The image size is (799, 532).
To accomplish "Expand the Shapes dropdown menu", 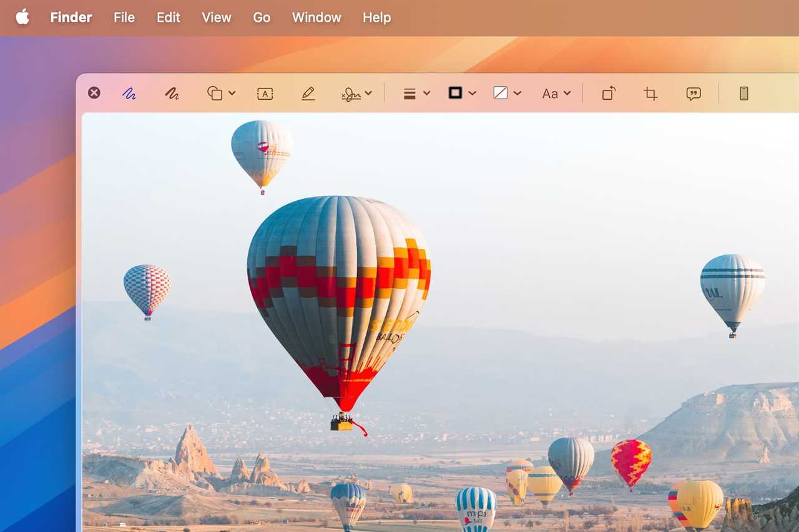I will tap(233, 93).
